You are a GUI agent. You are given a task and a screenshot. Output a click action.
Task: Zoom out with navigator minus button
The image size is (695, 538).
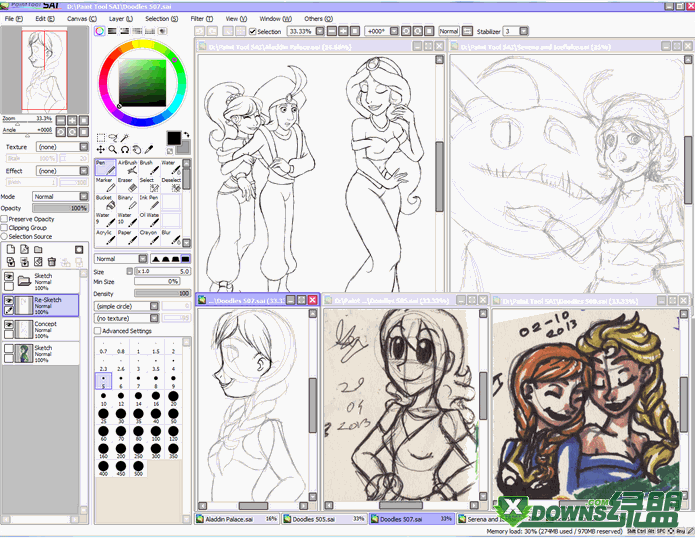(x=61, y=120)
